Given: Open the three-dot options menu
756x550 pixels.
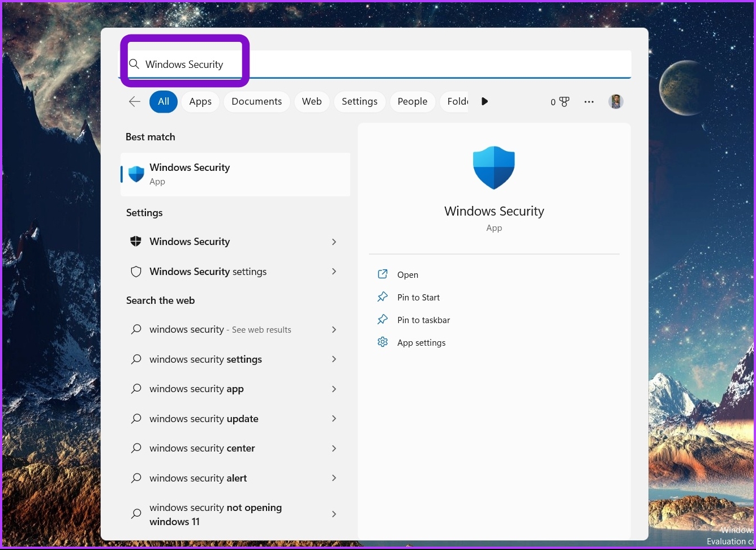Looking at the screenshot, I should click(x=589, y=102).
